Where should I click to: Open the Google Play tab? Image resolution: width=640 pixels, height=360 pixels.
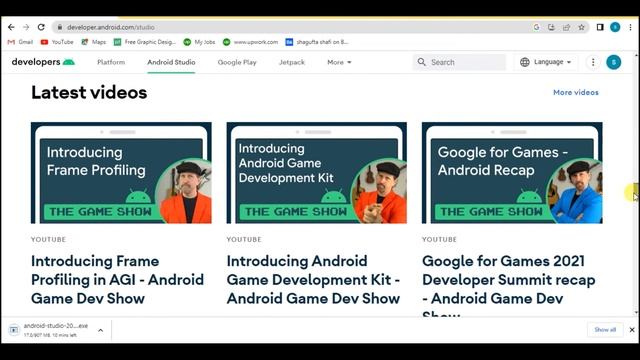point(237,62)
